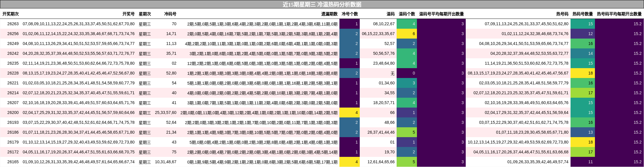This screenshot has height=167, width=644.
Task: Click hot count 11 in row 26165
Action: click(x=583, y=162)
